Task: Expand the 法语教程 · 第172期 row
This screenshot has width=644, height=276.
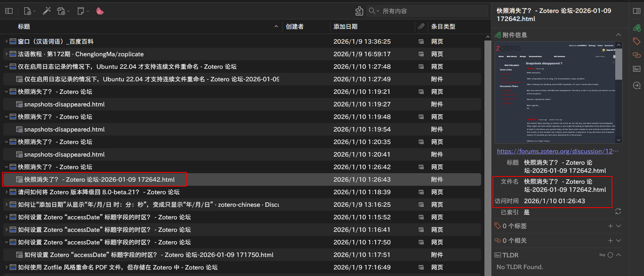Action: click(x=6, y=54)
